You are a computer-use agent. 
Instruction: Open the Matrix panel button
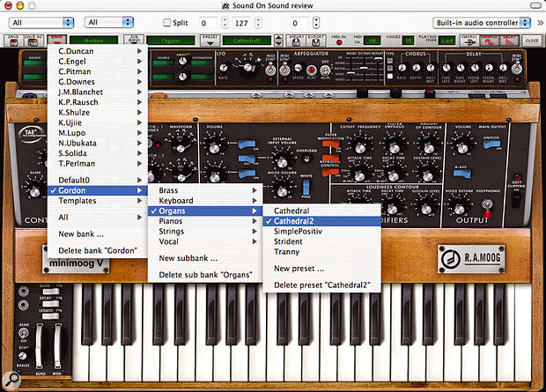click(469, 41)
